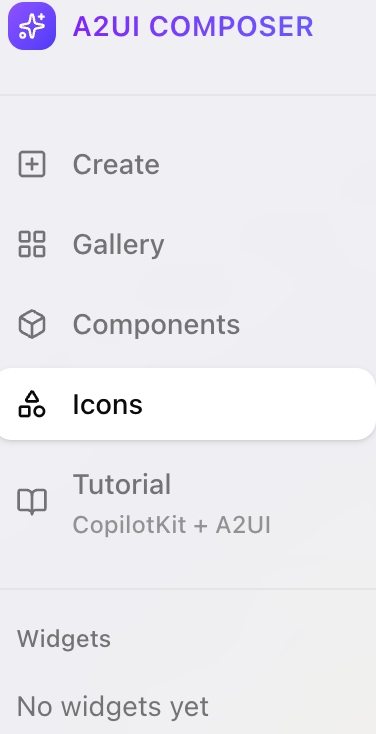376x734 pixels.
Task: Click the Icons shapes icon
Action: click(x=32, y=404)
